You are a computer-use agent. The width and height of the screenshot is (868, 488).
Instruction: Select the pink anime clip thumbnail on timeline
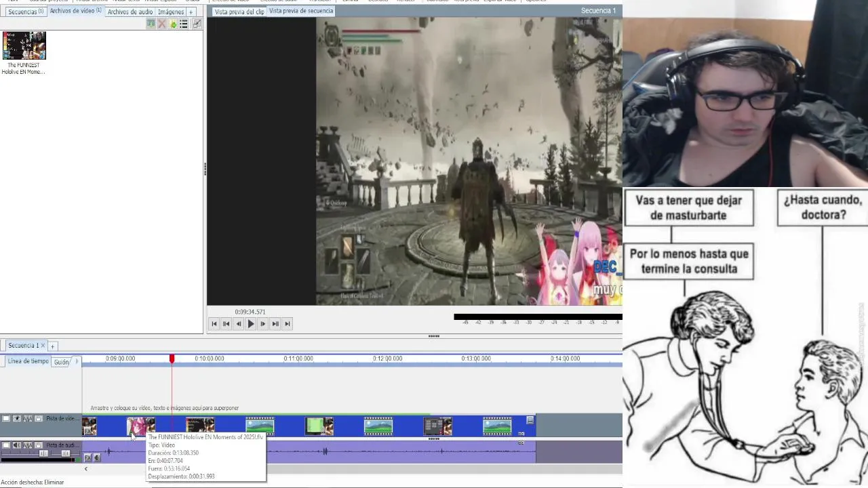[141, 426]
